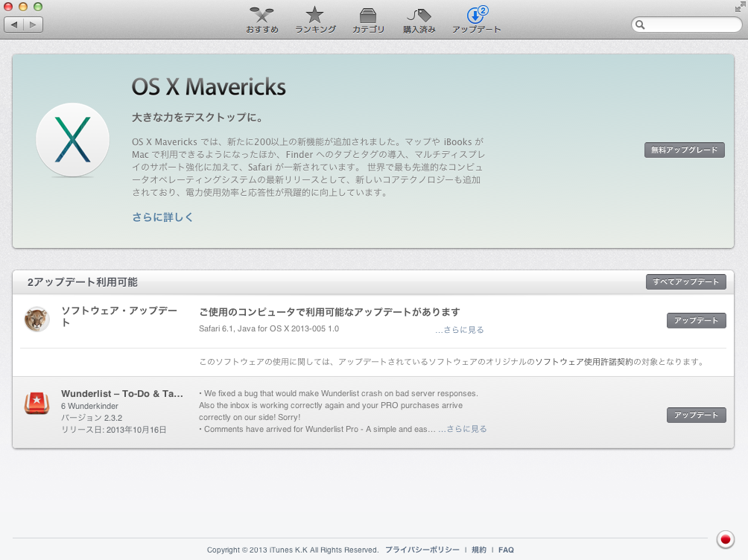Open the さらに詳しく link under Mavericks
The height and width of the screenshot is (560, 748).
coord(162,217)
